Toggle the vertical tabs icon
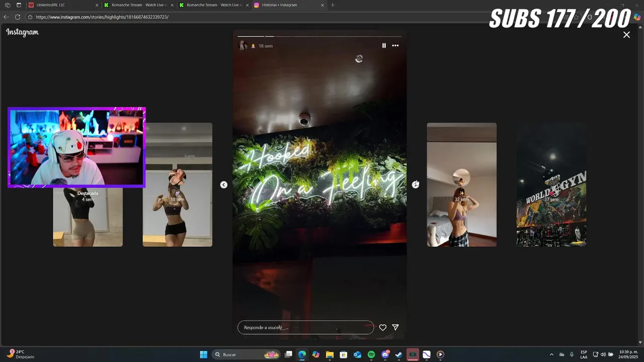Screen dimensions: 644x362 (19, 5)
